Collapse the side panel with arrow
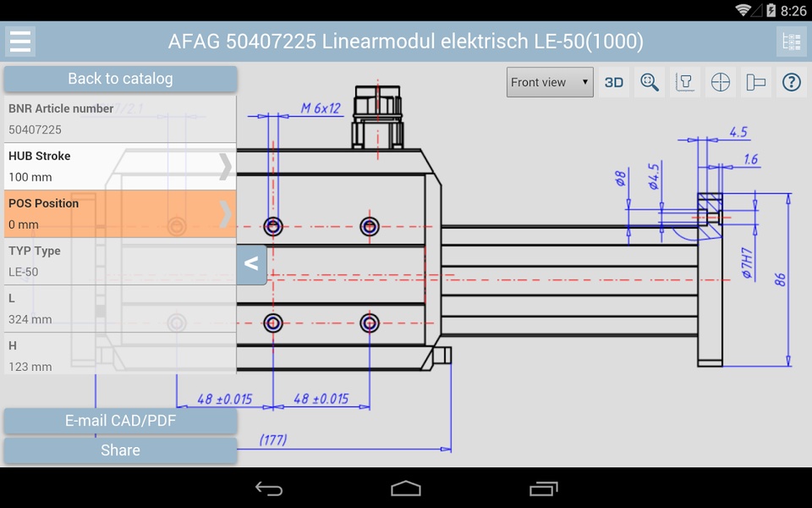812x508 pixels. click(x=252, y=264)
